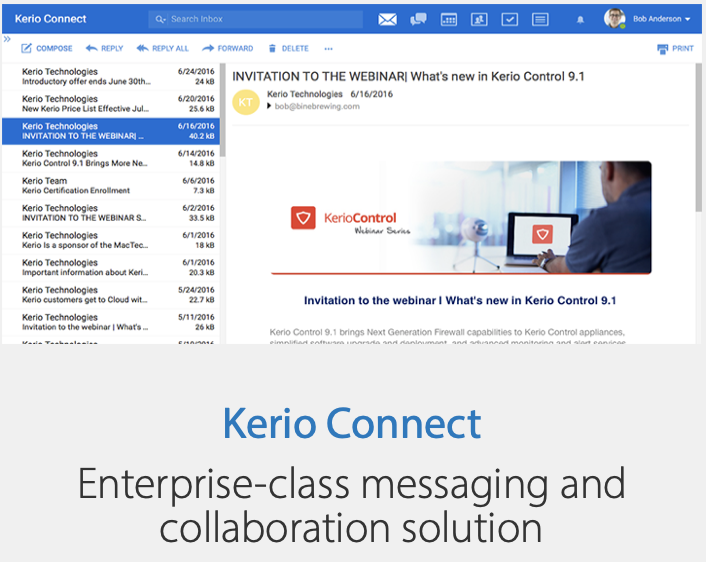Screen dimensions: 706x562
Task: Open the Calendar icon in header
Action: pyautogui.click(x=449, y=19)
